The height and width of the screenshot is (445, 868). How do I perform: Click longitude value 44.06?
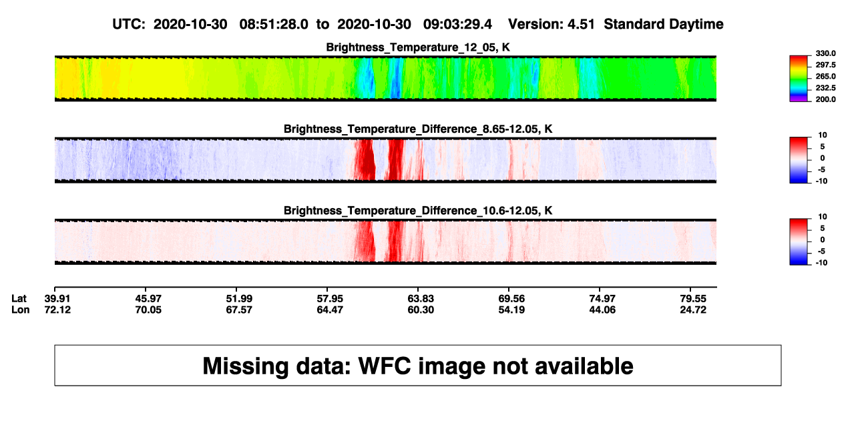(x=602, y=310)
